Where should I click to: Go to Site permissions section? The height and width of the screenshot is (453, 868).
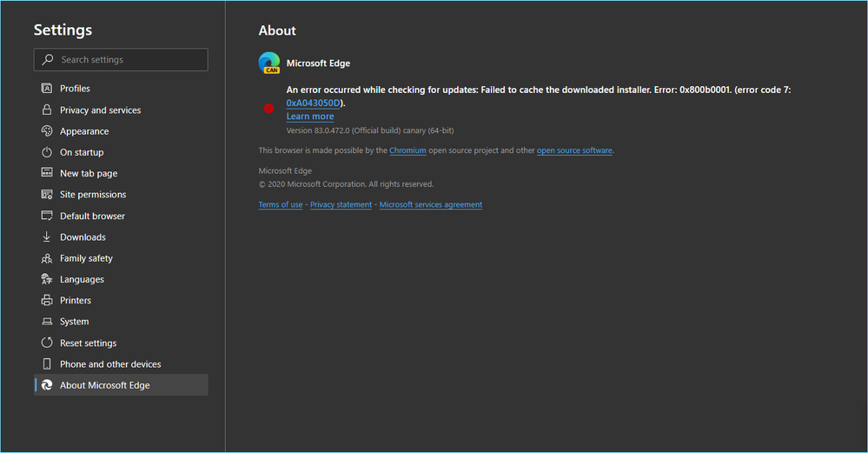pos(93,195)
